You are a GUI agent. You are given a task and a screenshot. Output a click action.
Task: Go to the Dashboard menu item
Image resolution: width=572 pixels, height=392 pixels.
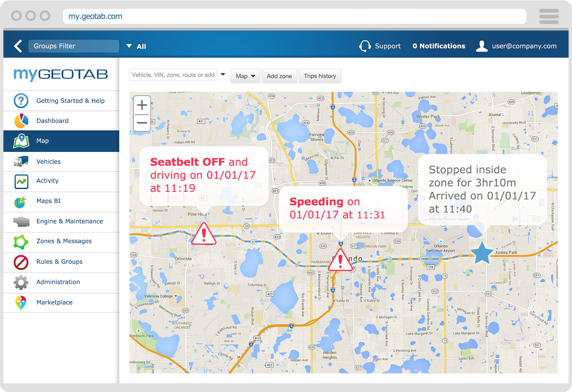pyautogui.click(x=61, y=121)
